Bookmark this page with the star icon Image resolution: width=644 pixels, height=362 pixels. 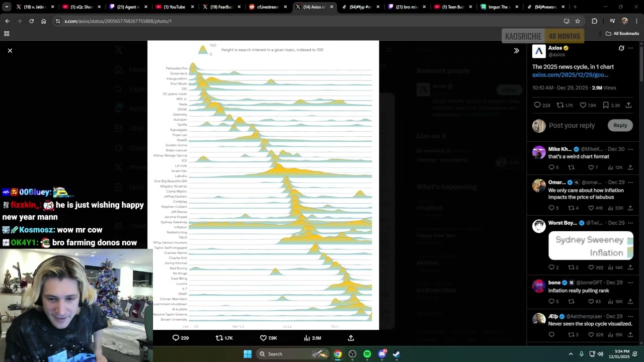(x=578, y=21)
